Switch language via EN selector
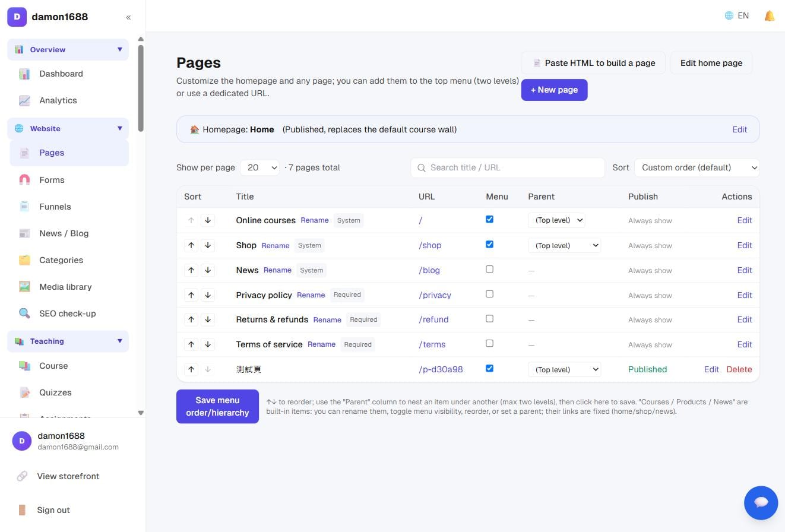785x532 pixels. [x=737, y=16]
